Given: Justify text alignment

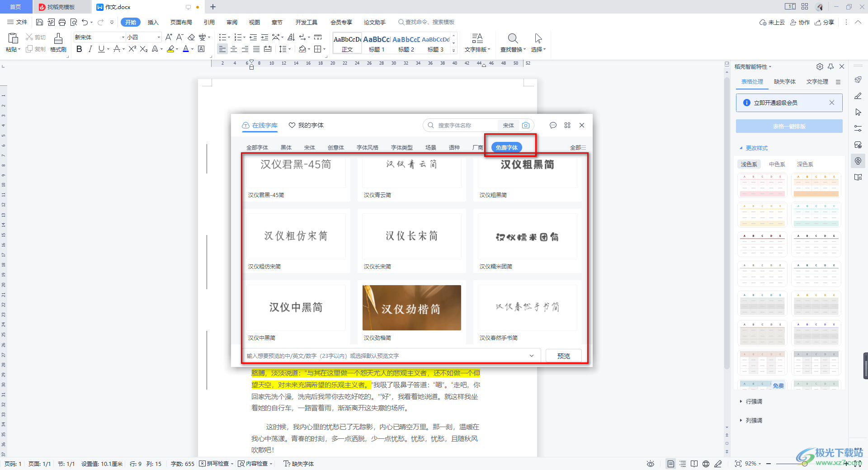Looking at the screenshot, I should (x=256, y=49).
